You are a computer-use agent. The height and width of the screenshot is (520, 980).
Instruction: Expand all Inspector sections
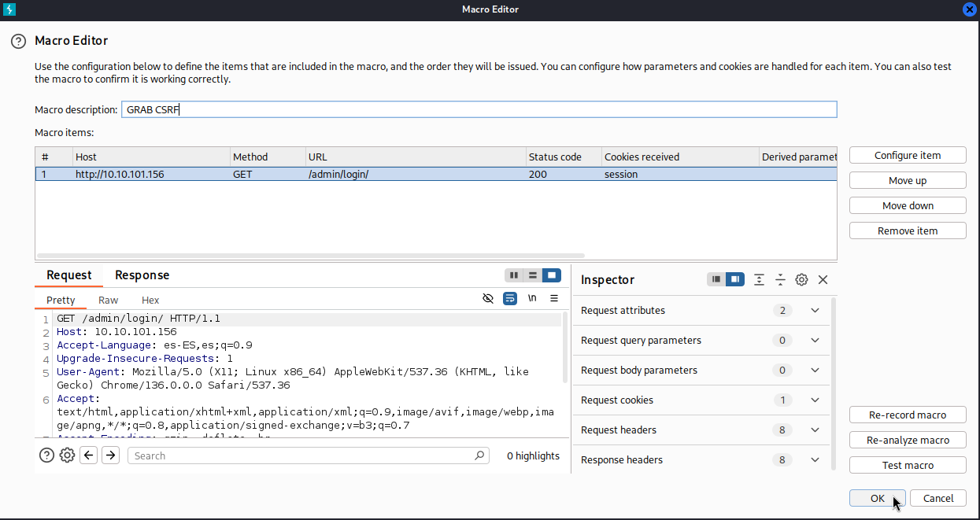pos(759,279)
